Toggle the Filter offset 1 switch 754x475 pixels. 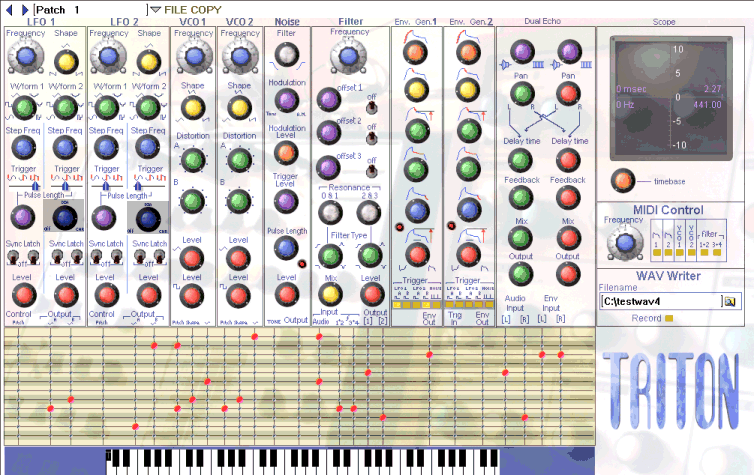(371, 107)
